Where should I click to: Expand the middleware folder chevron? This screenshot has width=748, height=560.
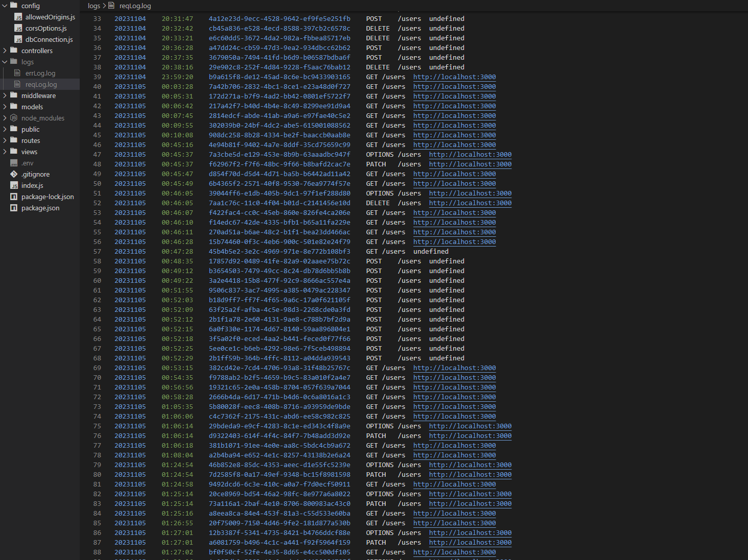(x=5, y=95)
